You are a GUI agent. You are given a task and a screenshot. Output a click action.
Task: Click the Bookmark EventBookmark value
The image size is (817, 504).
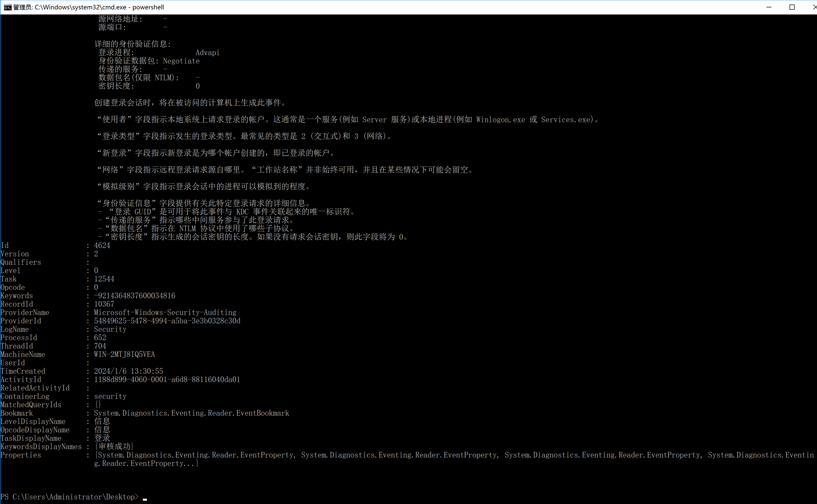191,413
